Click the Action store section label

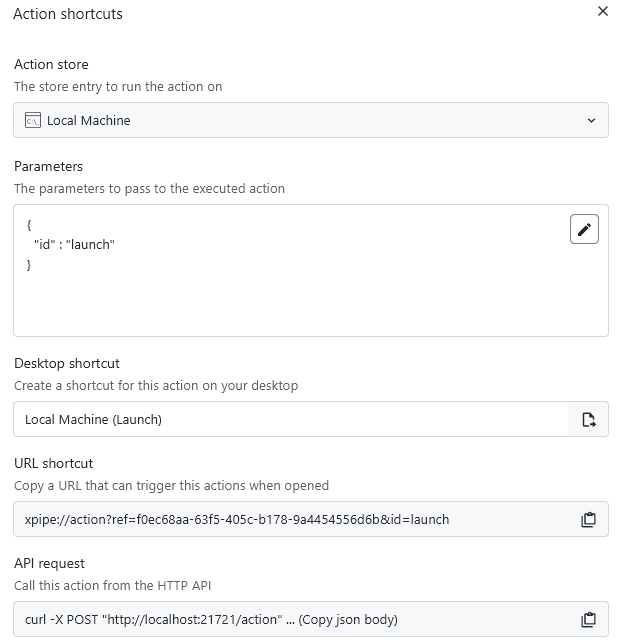(51, 65)
